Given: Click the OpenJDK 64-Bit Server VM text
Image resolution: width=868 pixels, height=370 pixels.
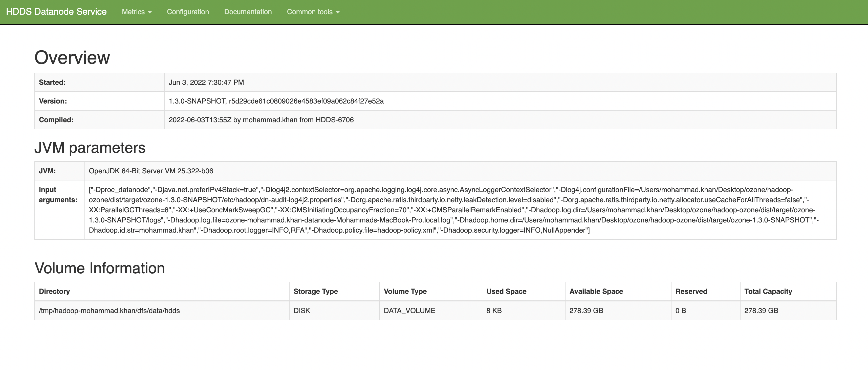Looking at the screenshot, I should (x=151, y=171).
